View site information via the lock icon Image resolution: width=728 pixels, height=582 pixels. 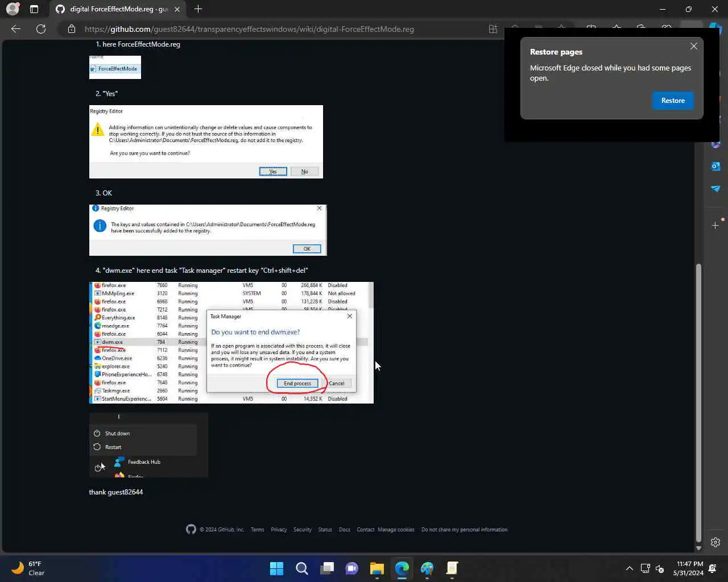[x=72, y=29]
